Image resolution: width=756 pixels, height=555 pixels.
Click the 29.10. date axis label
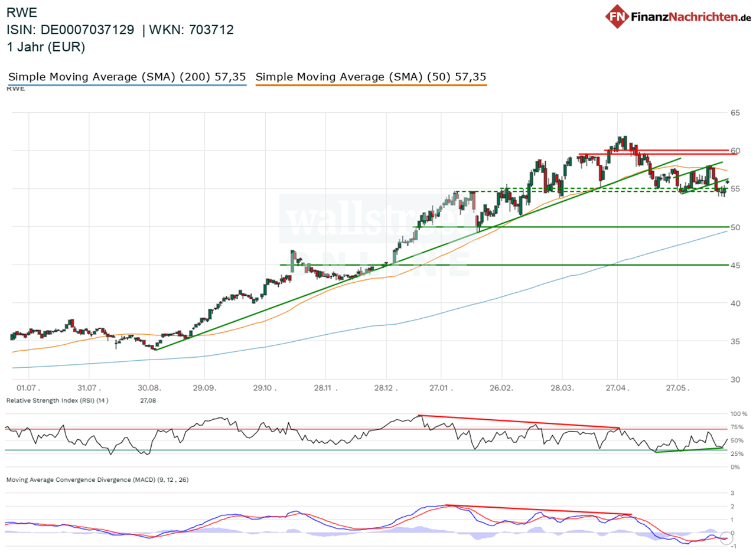[265, 389]
